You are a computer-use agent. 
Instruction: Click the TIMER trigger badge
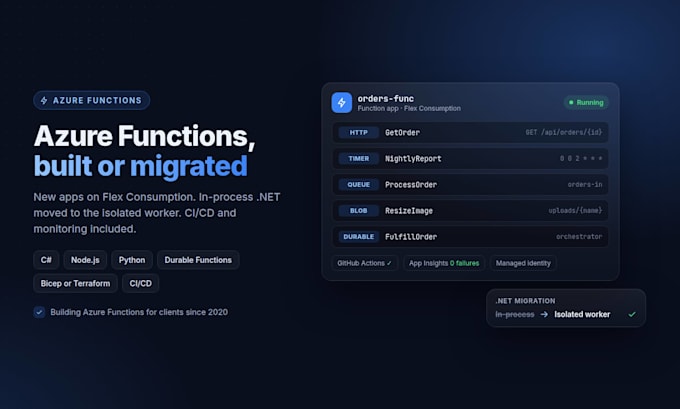pos(358,158)
